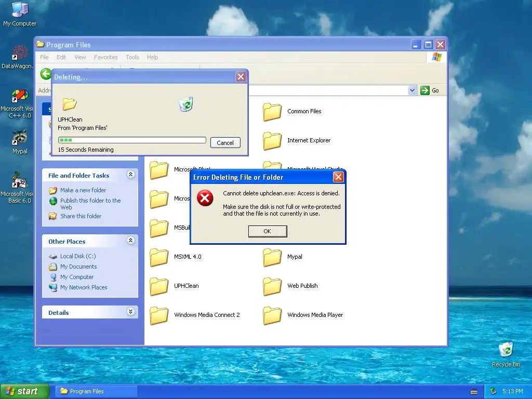This screenshot has height=399, width=532.
Task: Click the 5:13 PM clock
Action: click(x=513, y=391)
